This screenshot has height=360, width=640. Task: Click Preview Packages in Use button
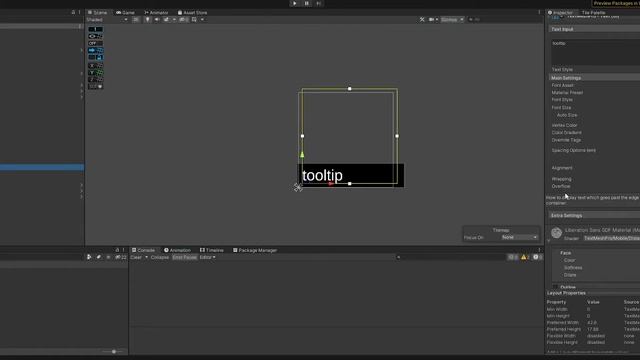click(x=616, y=3)
